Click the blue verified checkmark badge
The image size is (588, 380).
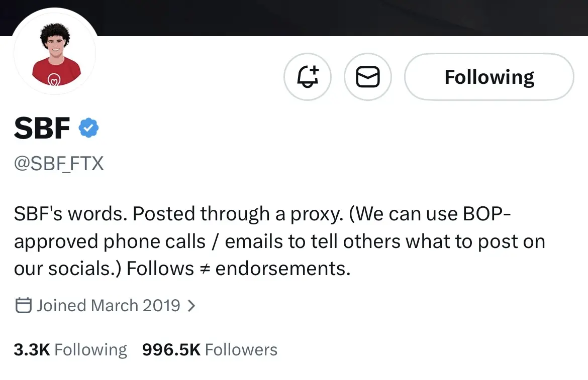tap(88, 129)
